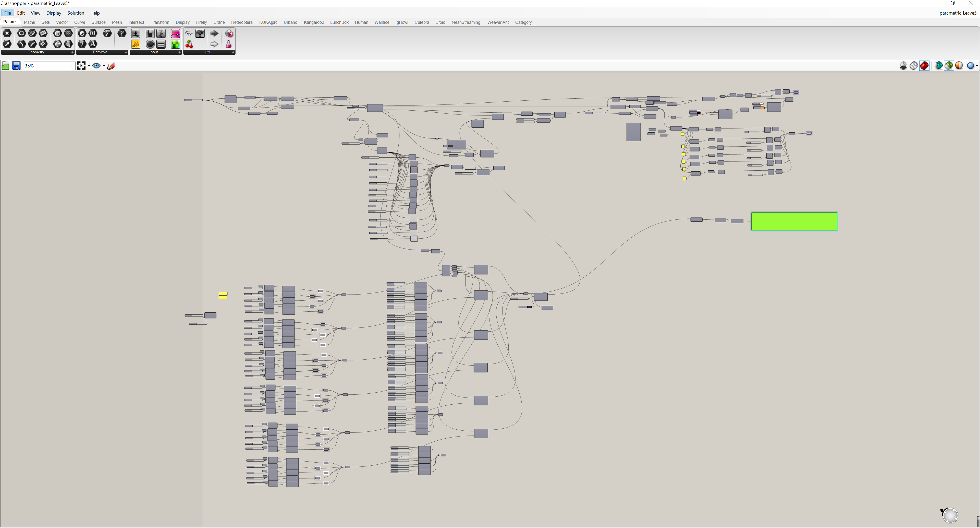Select the Number 0.1 primitive icon

coord(93,33)
